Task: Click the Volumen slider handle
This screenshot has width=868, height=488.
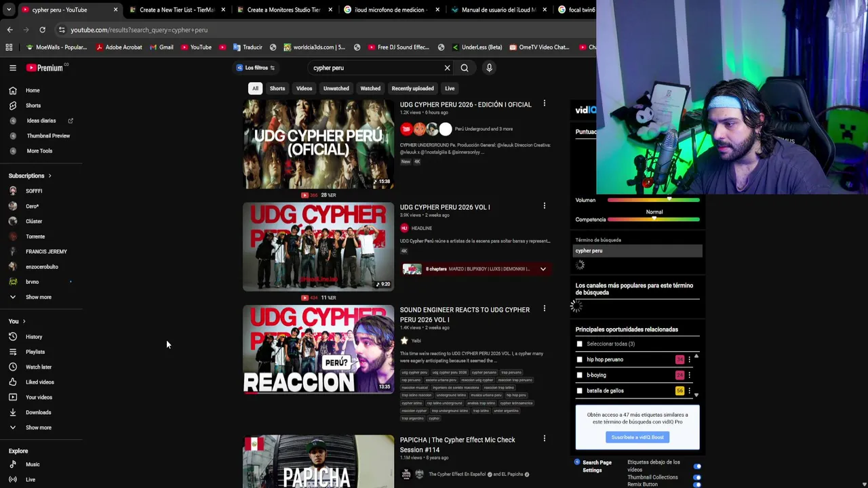Action: 669,199
